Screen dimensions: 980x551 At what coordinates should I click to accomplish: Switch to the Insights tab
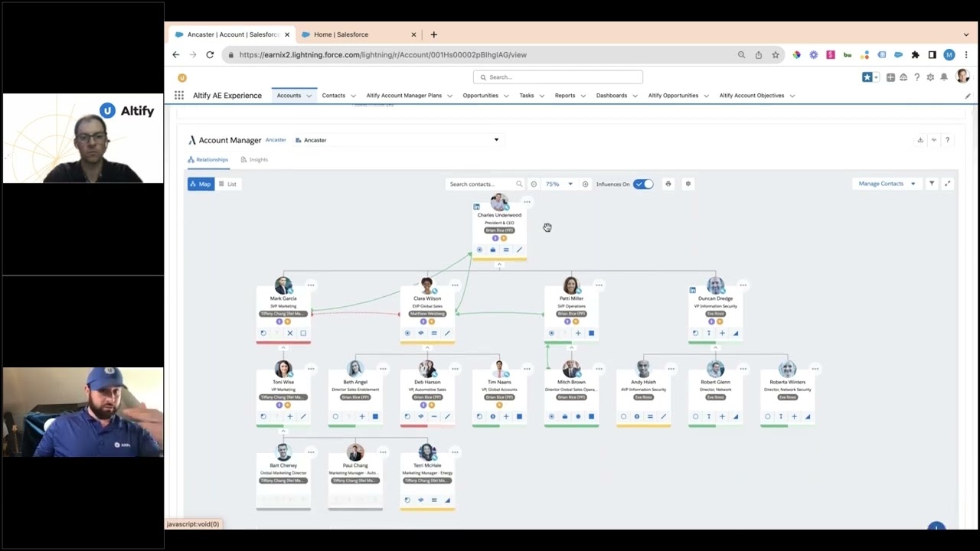tap(254, 160)
